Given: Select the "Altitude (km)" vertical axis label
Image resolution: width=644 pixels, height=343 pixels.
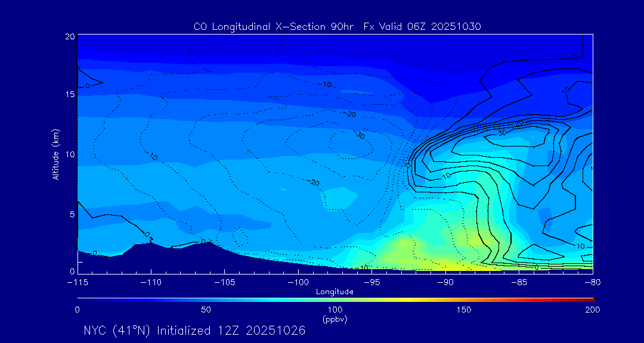Looking at the screenshot, I should point(55,154).
